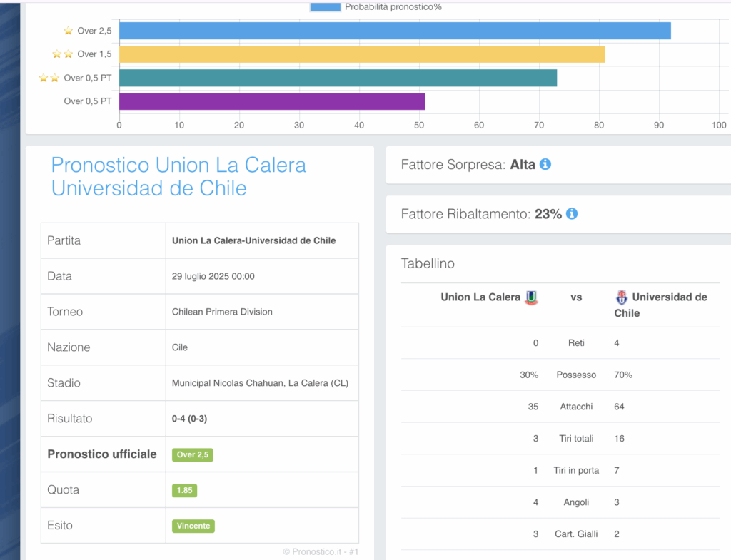
Task: Click the yellow Over 1,5 chart bar
Action: click(362, 54)
